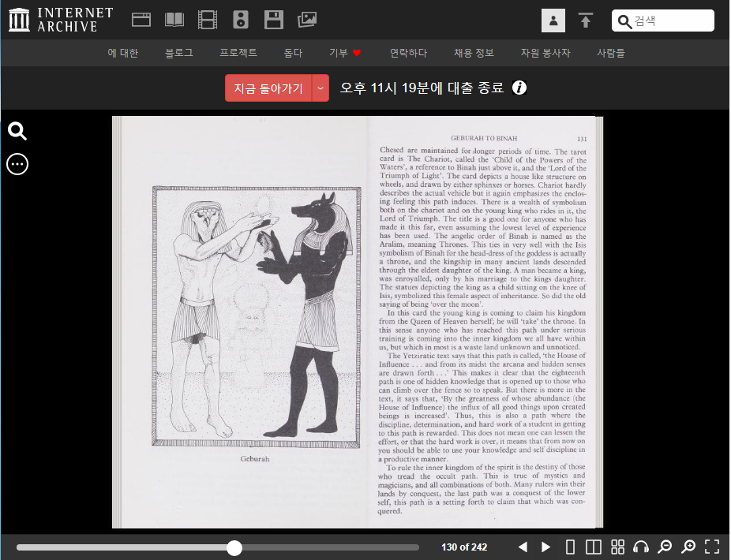Open the '자원 봉사자' nav link
This screenshot has width=731, height=560.
[545, 53]
